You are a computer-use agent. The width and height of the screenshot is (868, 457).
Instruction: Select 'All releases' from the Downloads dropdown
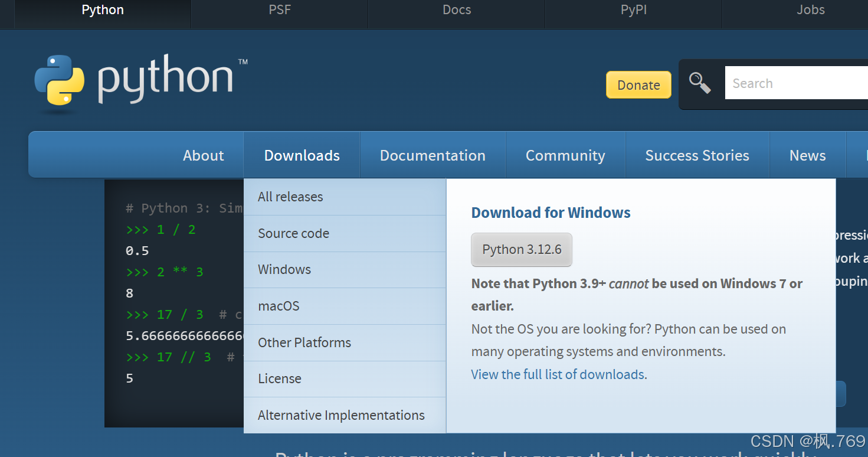290,197
